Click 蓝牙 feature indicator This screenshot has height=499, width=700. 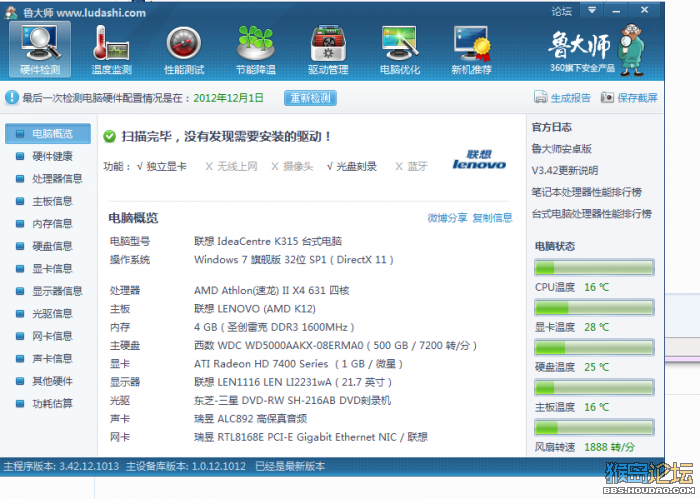(411, 166)
